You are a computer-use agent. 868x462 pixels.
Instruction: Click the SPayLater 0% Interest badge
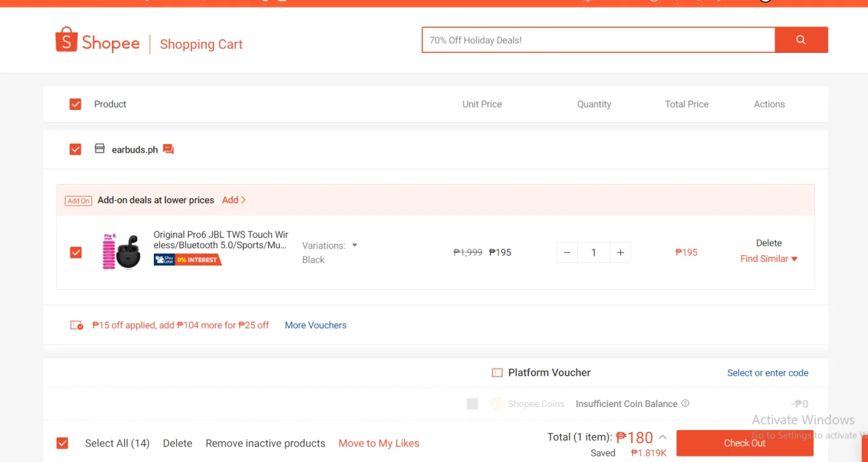pos(188,260)
